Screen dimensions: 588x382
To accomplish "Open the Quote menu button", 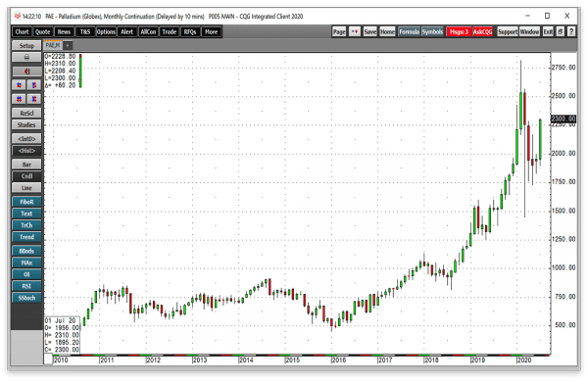I will pyautogui.click(x=43, y=32).
